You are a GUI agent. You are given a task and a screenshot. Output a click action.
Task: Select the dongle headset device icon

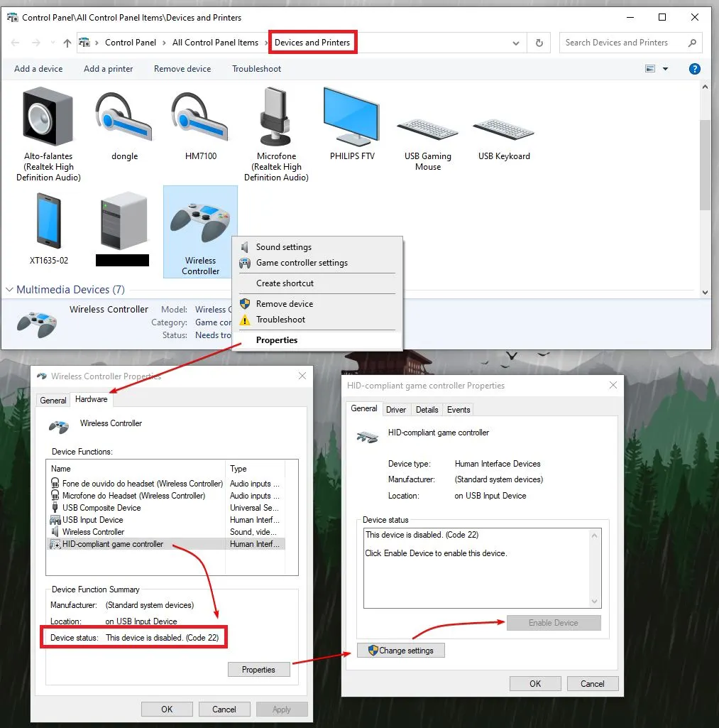click(124, 117)
